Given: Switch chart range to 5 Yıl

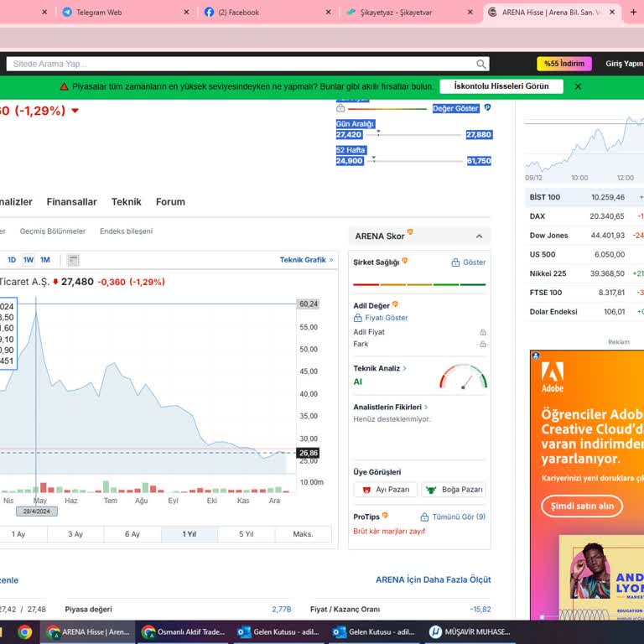Looking at the screenshot, I should (246, 534).
